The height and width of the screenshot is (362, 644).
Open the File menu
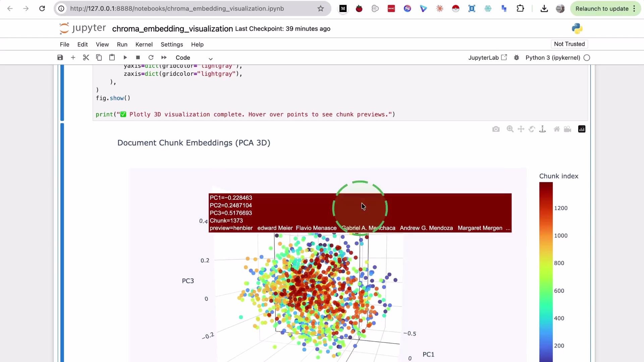click(64, 44)
